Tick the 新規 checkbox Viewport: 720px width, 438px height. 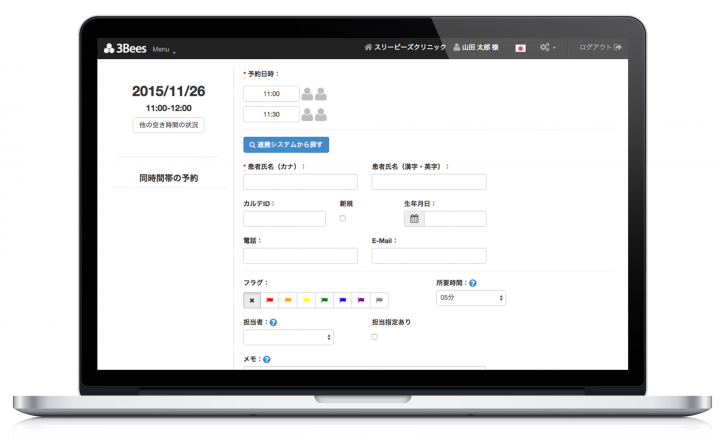(x=343, y=219)
